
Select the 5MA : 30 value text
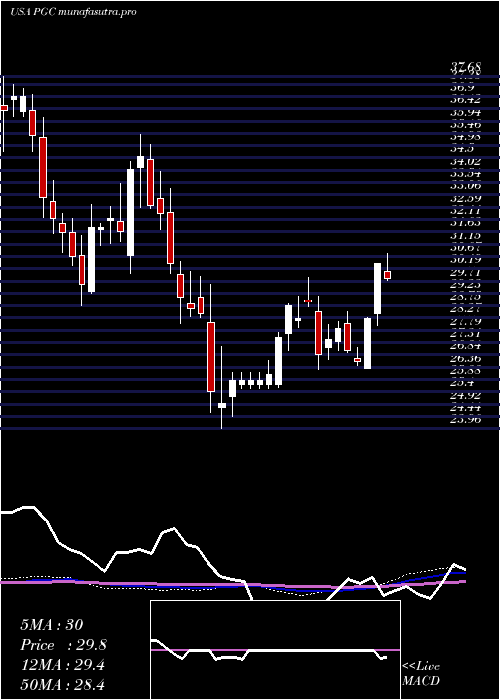[x=52, y=625]
